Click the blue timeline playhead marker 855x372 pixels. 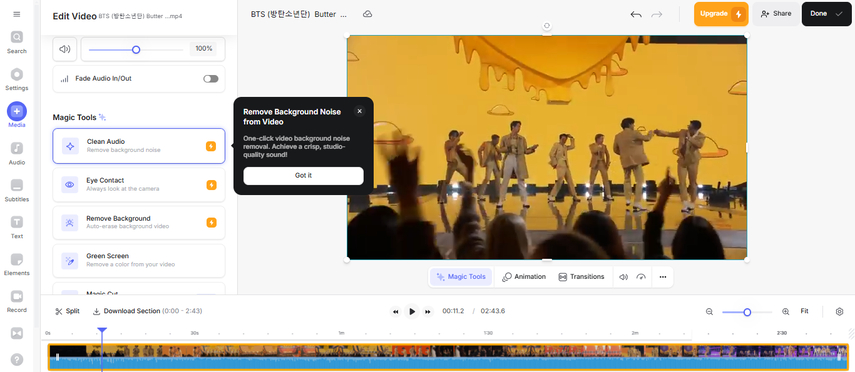point(102,331)
